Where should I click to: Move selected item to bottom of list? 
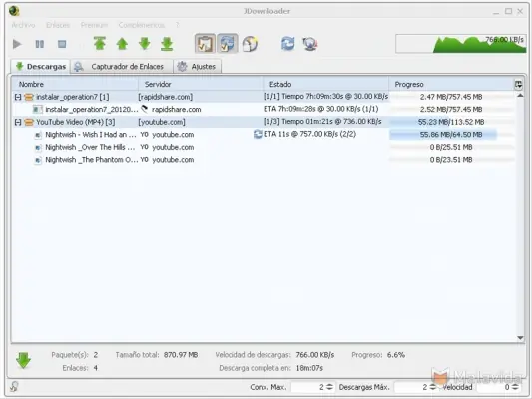167,44
